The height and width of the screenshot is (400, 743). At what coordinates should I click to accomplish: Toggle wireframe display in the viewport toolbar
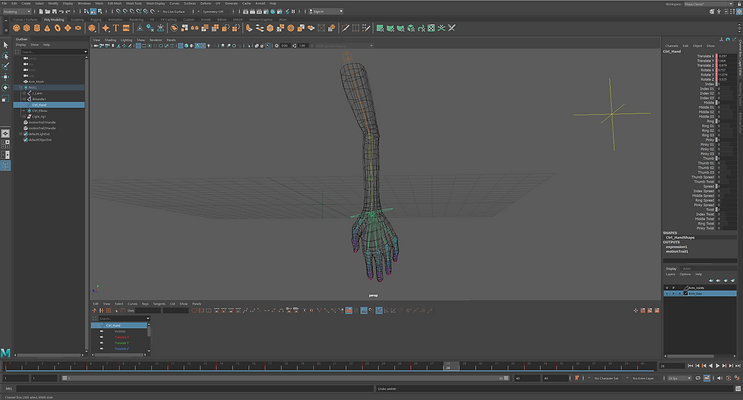tap(181, 46)
